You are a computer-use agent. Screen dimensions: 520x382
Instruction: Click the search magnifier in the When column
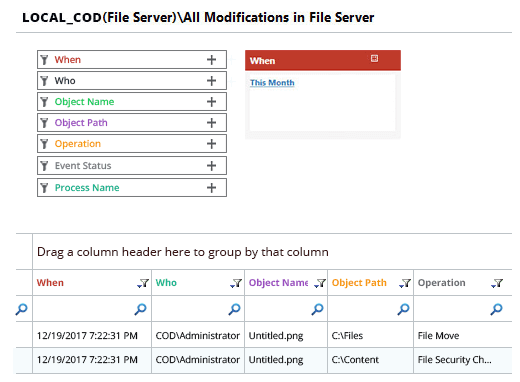click(140, 309)
